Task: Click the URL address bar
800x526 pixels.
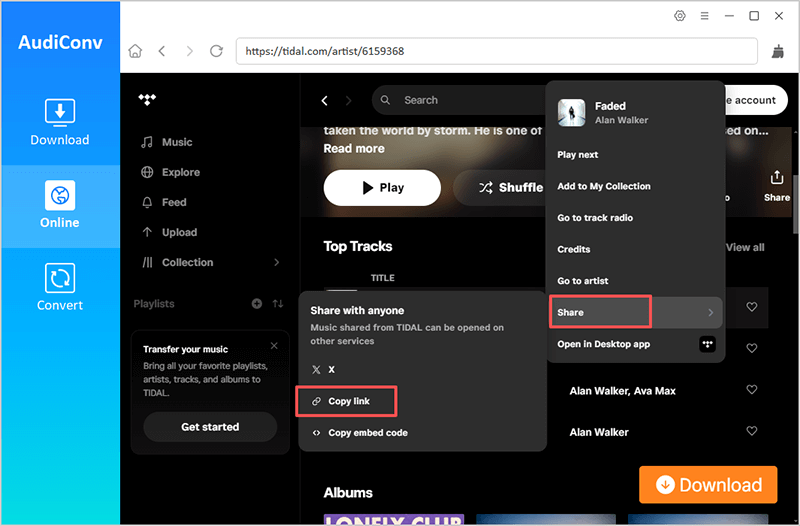Action: point(496,51)
